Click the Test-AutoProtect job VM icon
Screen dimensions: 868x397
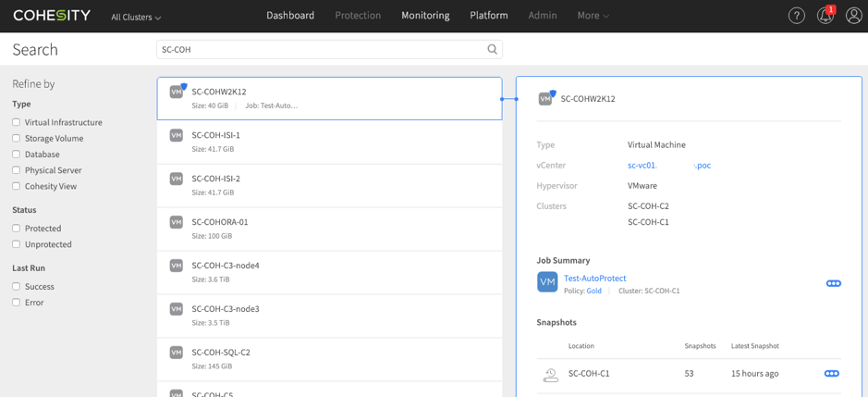547,282
